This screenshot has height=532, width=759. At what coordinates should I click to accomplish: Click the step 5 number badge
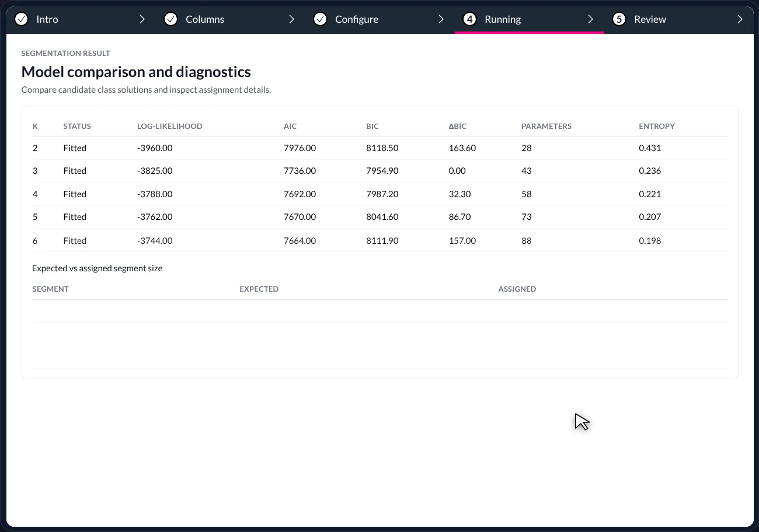click(x=619, y=19)
